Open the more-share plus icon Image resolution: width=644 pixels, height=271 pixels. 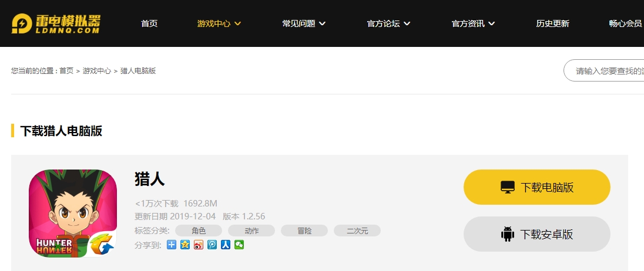point(172,245)
